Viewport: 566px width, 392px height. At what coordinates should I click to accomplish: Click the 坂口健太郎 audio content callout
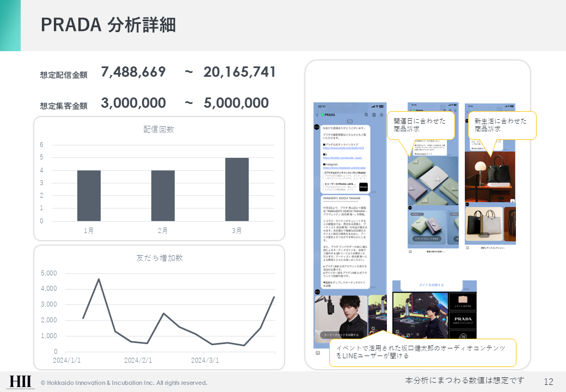423,352
